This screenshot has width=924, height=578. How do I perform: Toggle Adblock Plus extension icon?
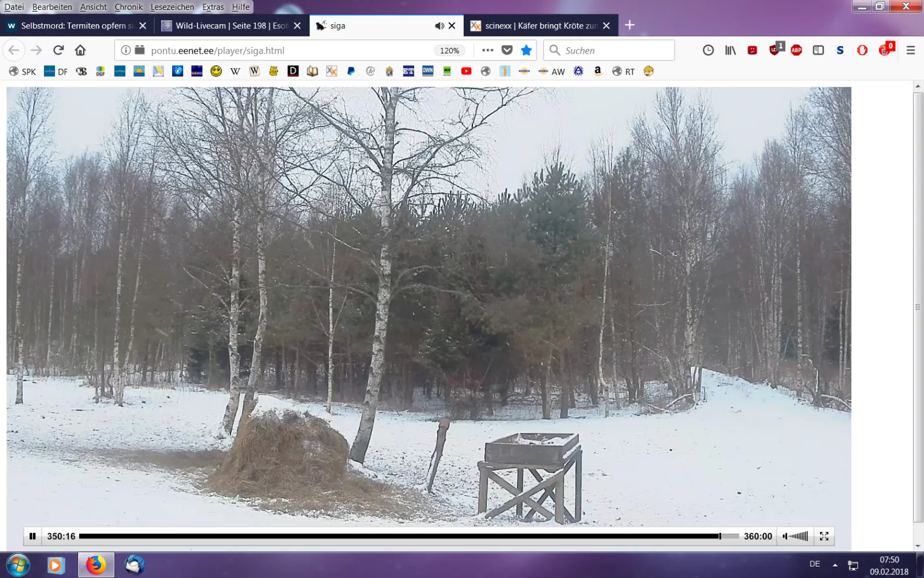[x=796, y=50]
